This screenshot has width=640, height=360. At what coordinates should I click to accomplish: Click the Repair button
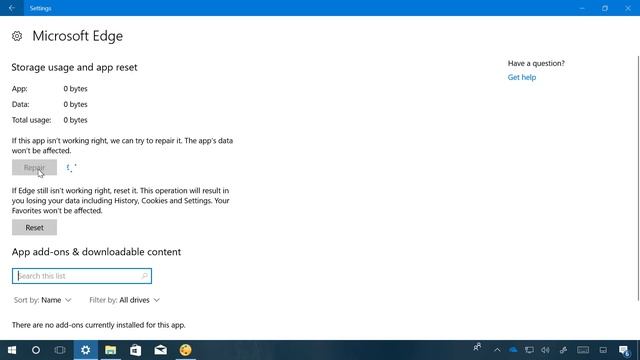[34, 167]
